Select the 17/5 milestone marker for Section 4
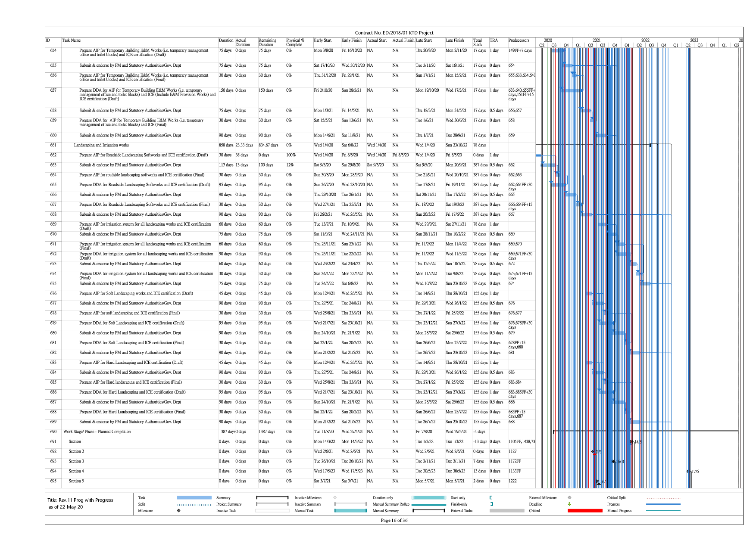This screenshot has width=756, height=534. [688, 472]
